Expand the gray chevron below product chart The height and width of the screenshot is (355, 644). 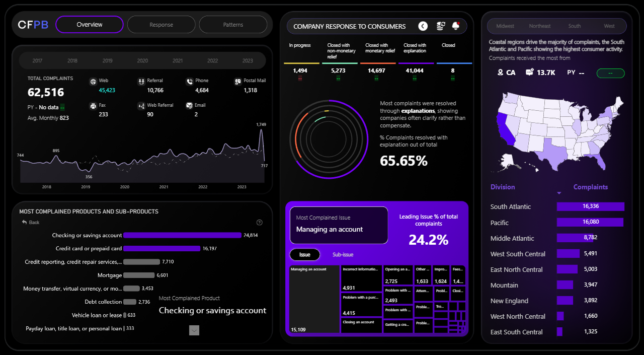(194, 330)
